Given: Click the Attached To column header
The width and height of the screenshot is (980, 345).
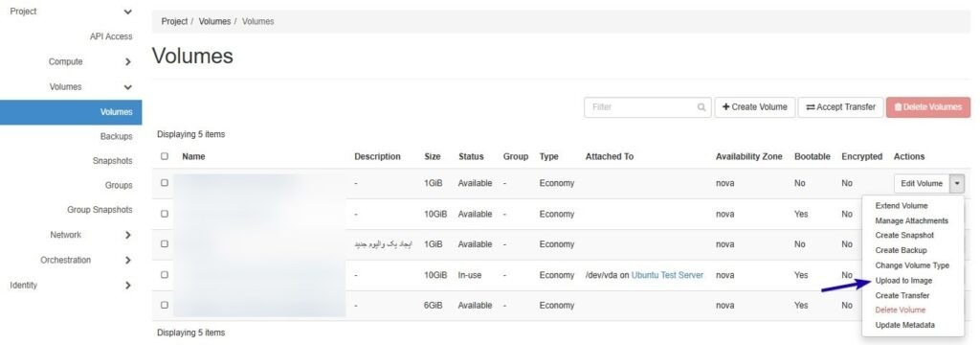Looking at the screenshot, I should (610, 156).
